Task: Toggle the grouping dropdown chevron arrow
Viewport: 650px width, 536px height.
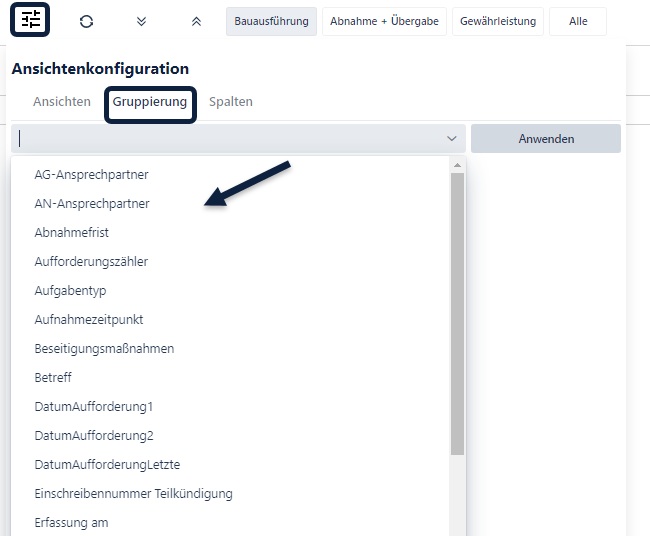Action: 452,138
